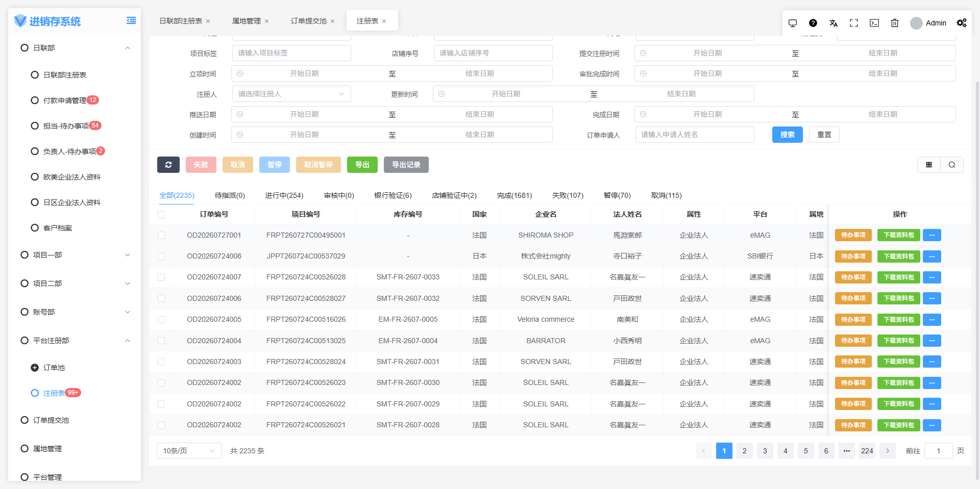
Task: Open more actions for order OD20260724008
Action: 932,256
